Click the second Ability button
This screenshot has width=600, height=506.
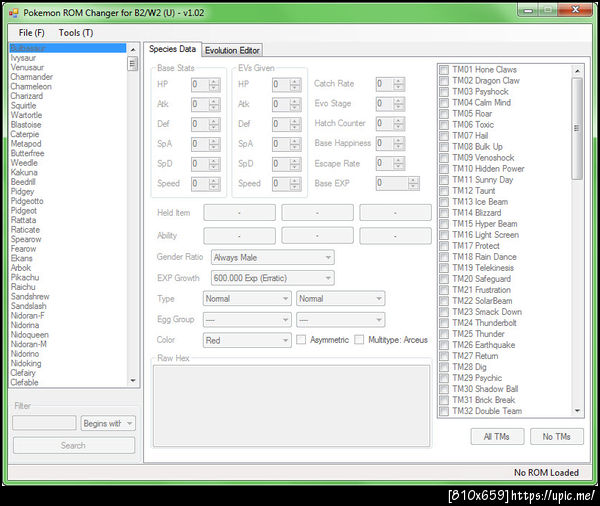coord(318,236)
